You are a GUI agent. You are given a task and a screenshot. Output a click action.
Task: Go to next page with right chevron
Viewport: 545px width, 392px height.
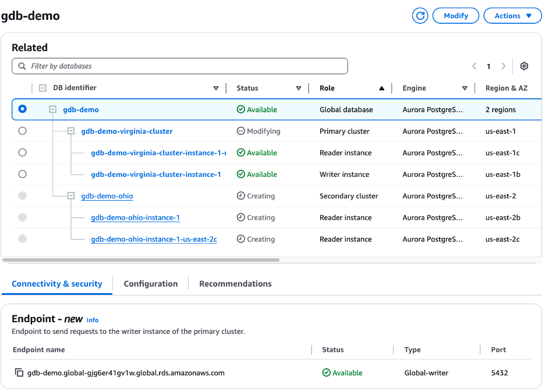(503, 66)
